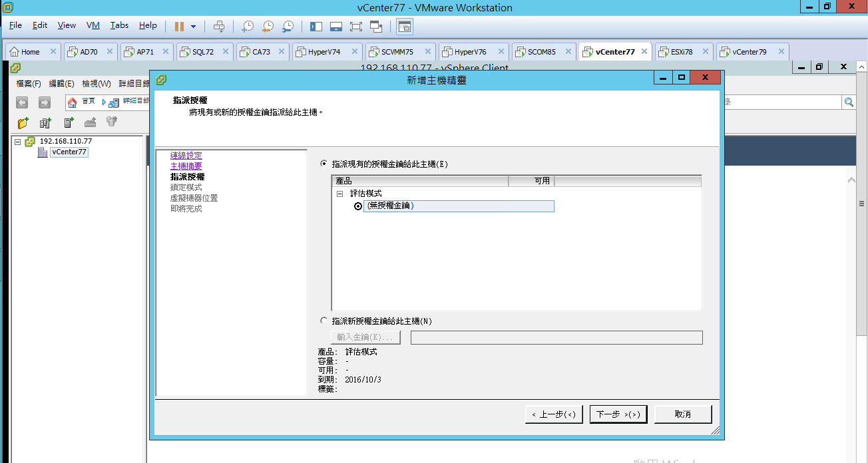Click the 產品 column header

(420, 181)
